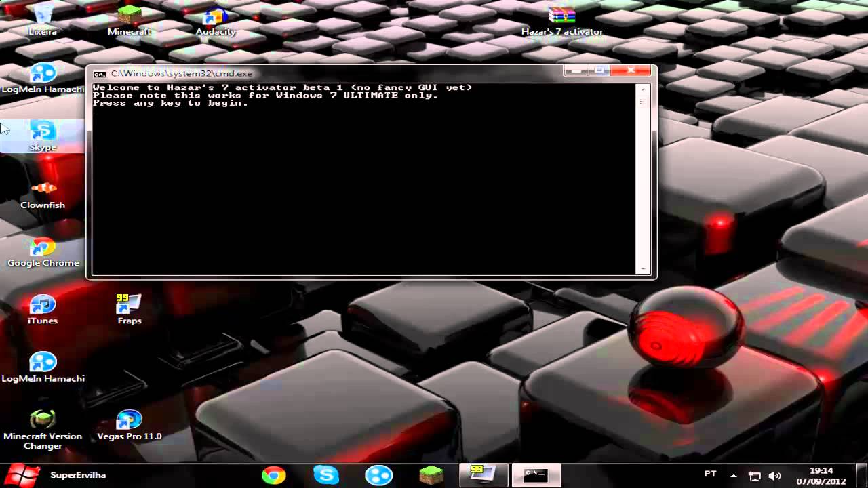Minimize the cmd.exe window

pyautogui.click(x=576, y=70)
